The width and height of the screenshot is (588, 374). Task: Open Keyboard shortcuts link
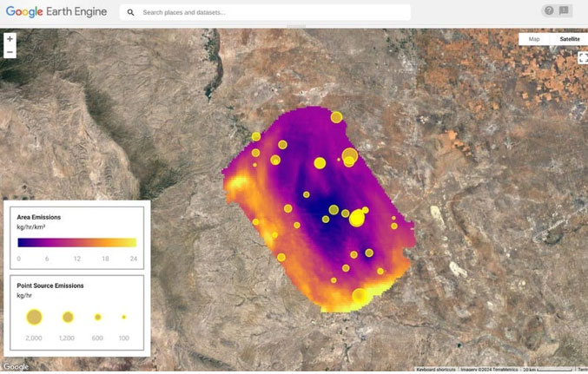click(437, 370)
